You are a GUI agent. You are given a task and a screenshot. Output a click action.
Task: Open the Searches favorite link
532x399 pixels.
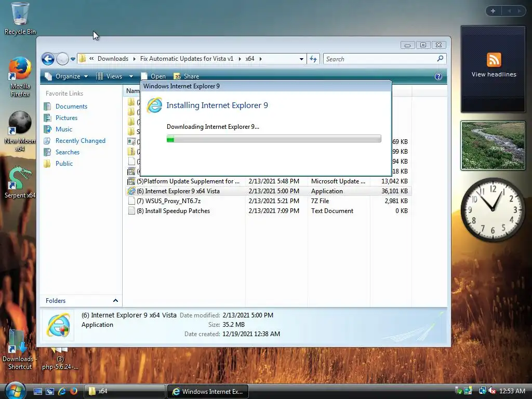(68, 152)
